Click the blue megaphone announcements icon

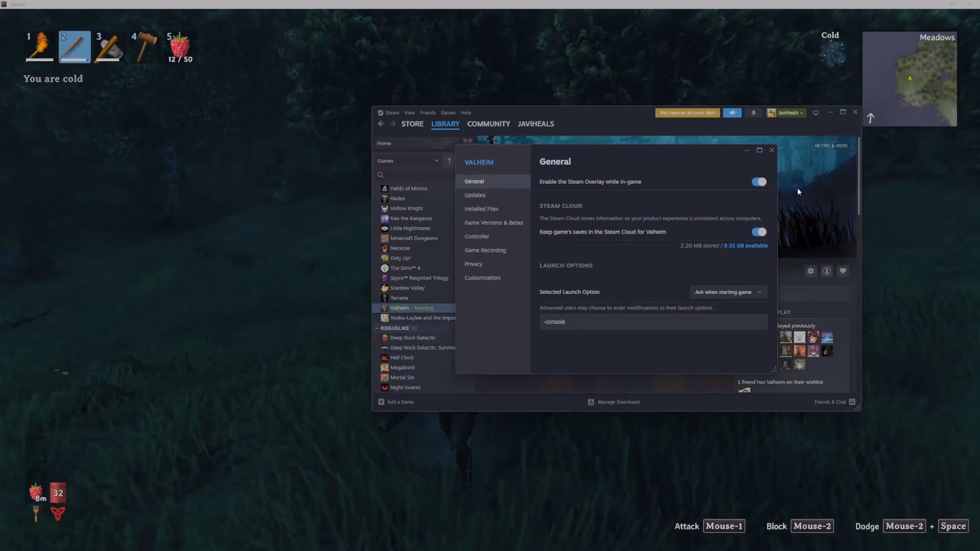click(732, 113)
